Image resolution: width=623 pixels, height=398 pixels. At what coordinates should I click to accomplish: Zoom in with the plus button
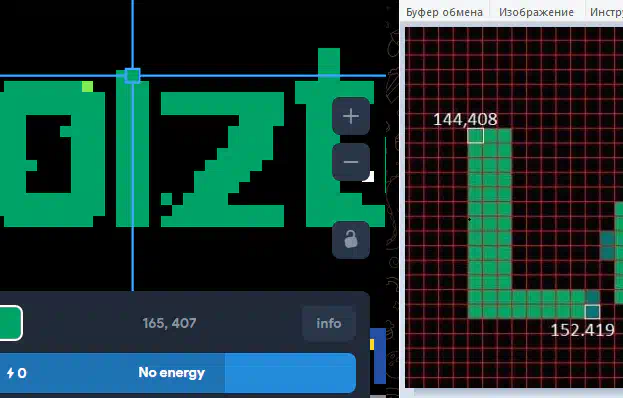(x=351, y=116)
